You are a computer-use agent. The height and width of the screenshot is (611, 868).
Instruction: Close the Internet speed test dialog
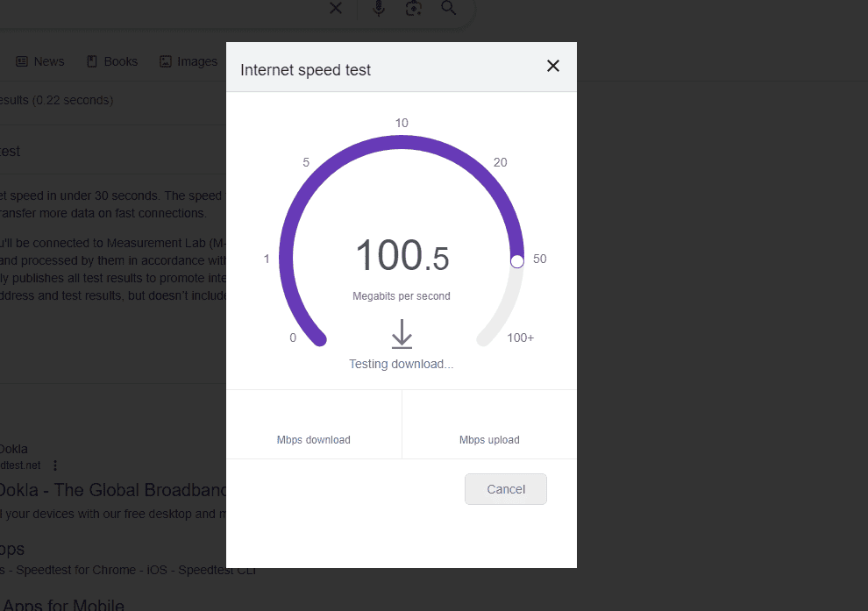[553, 66]
